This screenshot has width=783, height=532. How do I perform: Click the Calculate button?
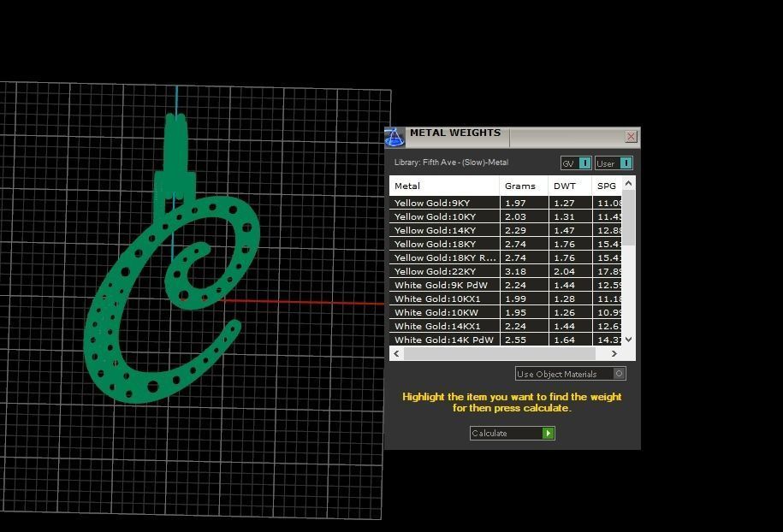pyautogui.click(x=513, y=433)
